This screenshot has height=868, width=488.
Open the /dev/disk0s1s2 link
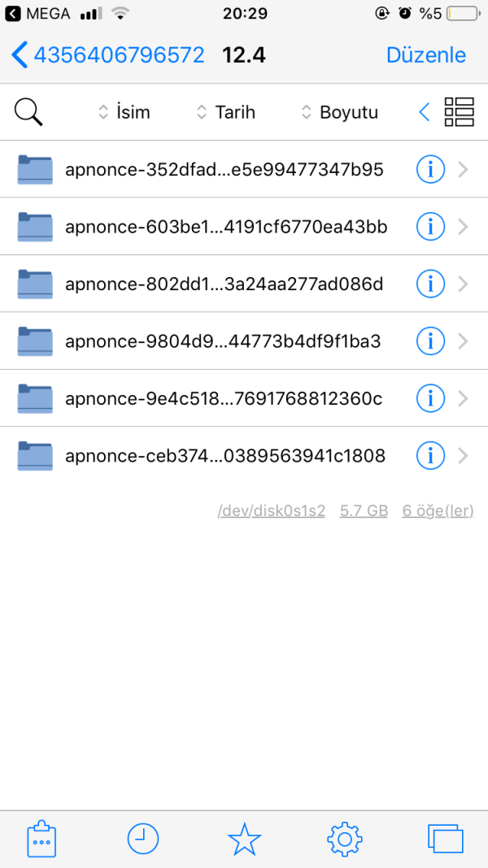(271, 510)
